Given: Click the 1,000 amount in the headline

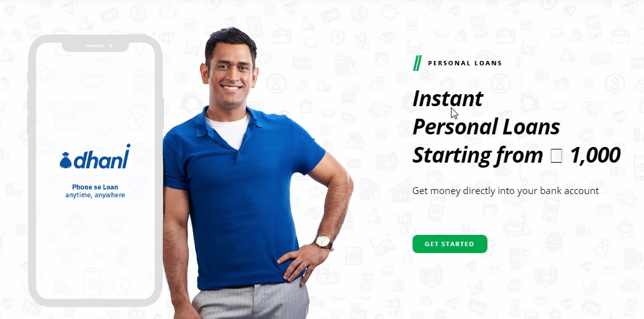Looking at the screenshot, I should click(x=595, y=155).
